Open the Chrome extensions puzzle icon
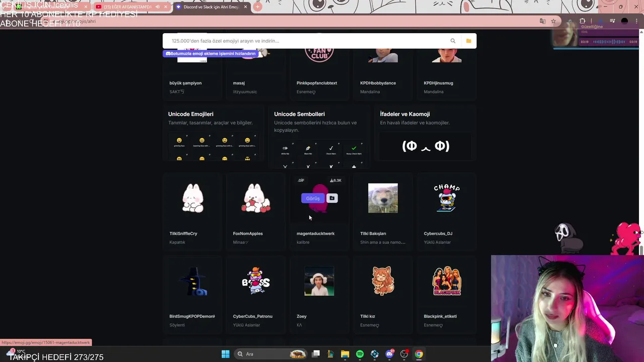 [x=582, y=21]
